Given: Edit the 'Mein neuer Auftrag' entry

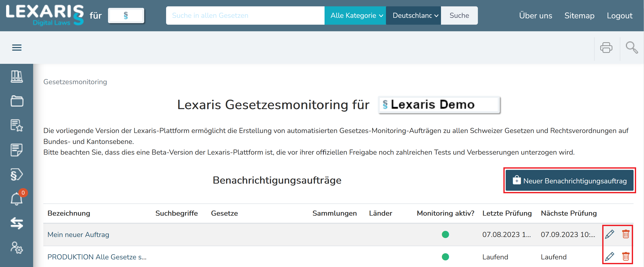Looking at the screenshot, I should click(610, 234).
